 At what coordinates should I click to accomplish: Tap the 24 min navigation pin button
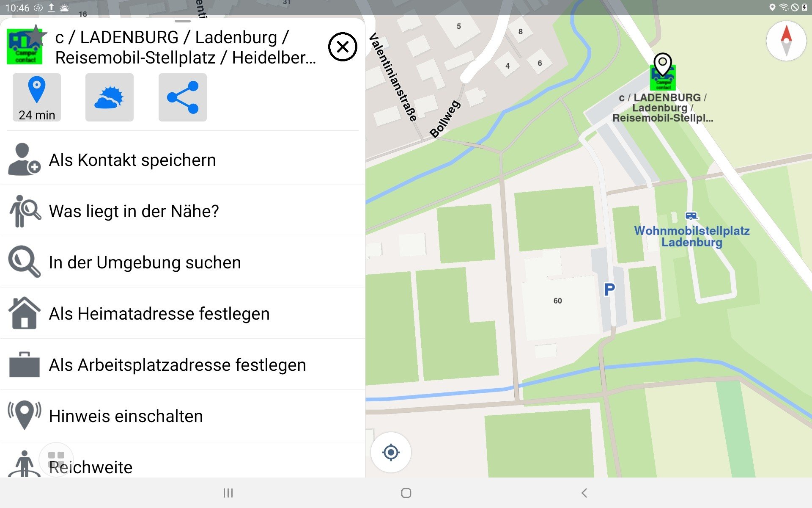[x=37, y=97]
